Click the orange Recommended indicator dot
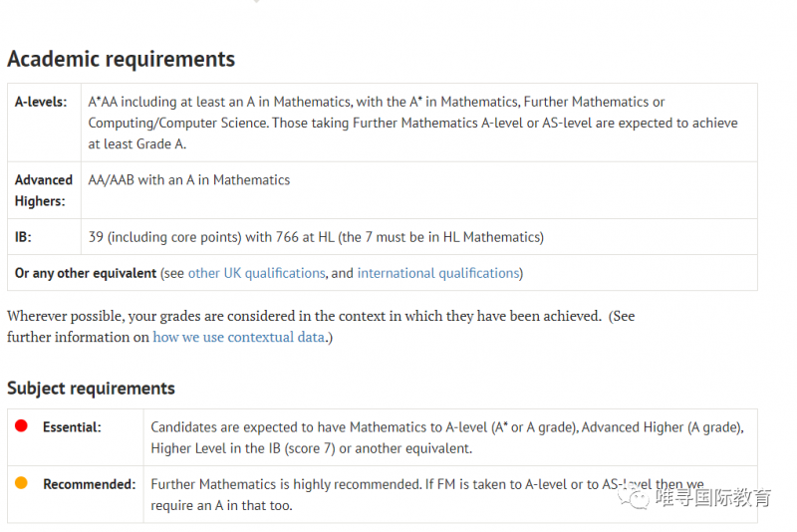Viewport: 797px width, 532px height. (x=21, y=483)
